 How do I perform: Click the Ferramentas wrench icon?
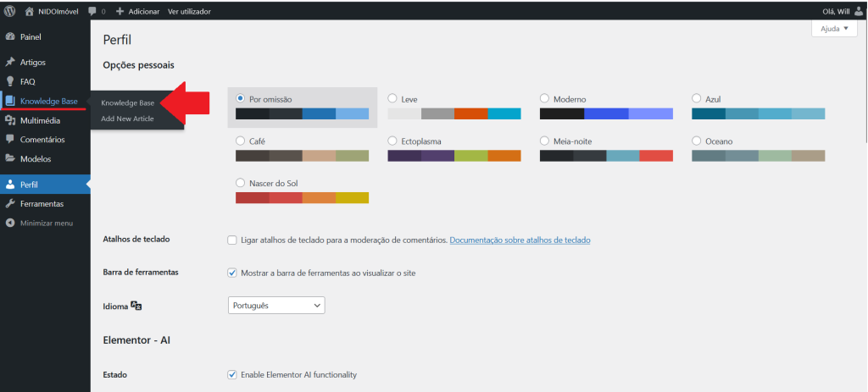9,204
